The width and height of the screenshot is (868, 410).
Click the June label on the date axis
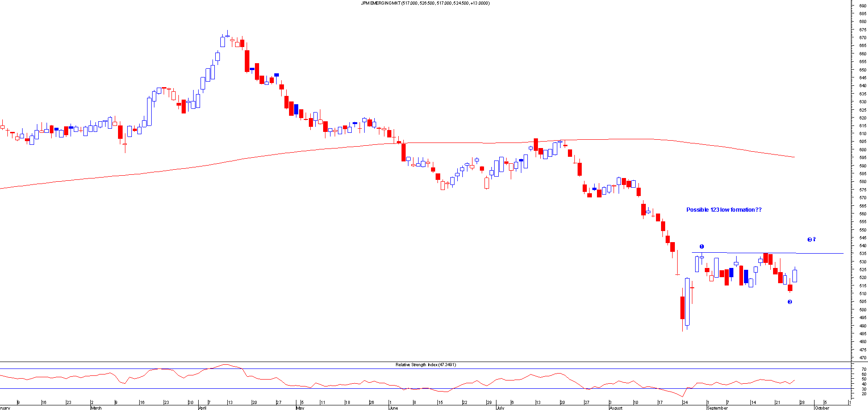pyautogui.click(x=393, y=408)
